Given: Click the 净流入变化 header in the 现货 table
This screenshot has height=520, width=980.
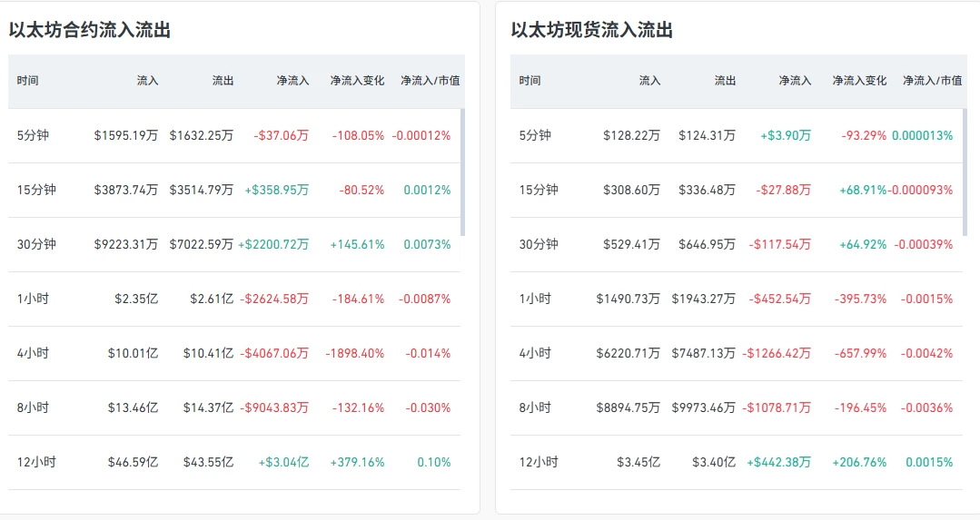Looking at the screenshot, I should click(859, 81).
